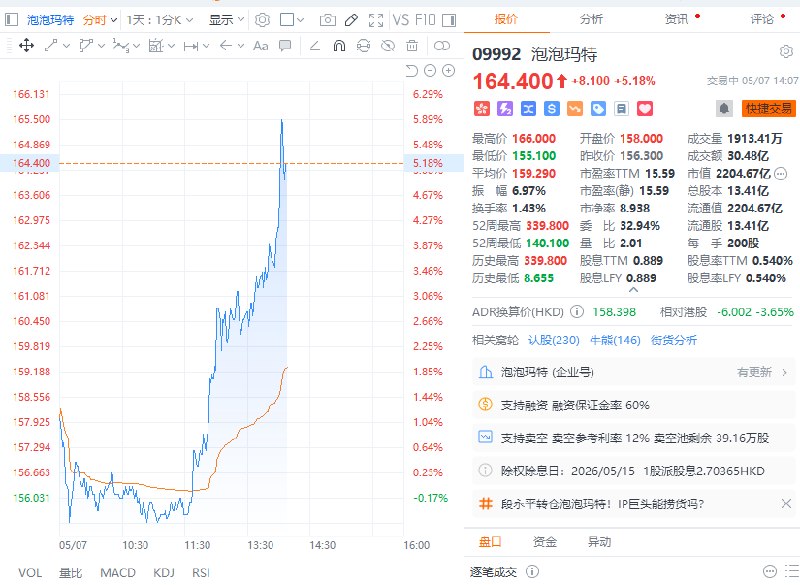Click the notes document badge icon
800x585 pixels.
(x=621, y=109)
